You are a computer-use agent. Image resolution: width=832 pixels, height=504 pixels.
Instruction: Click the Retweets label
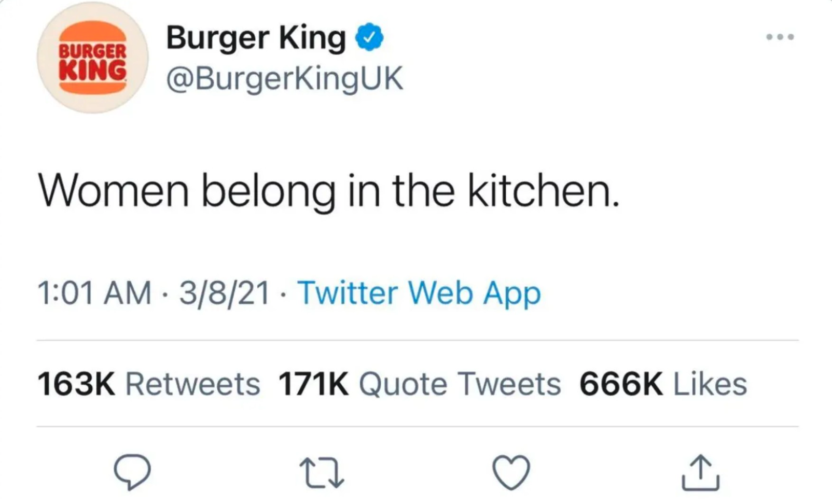tap(192, 384)
